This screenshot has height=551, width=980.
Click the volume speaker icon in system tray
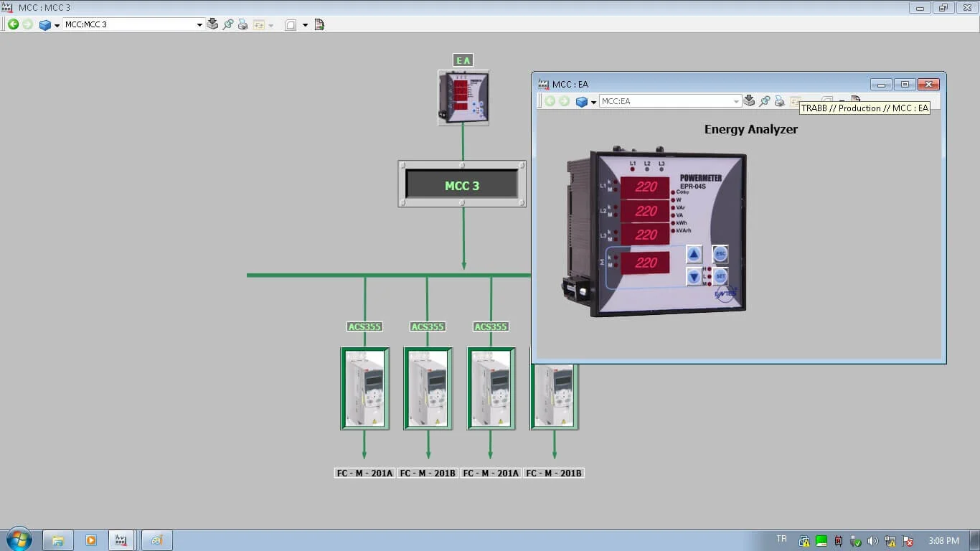pos(872,541)
